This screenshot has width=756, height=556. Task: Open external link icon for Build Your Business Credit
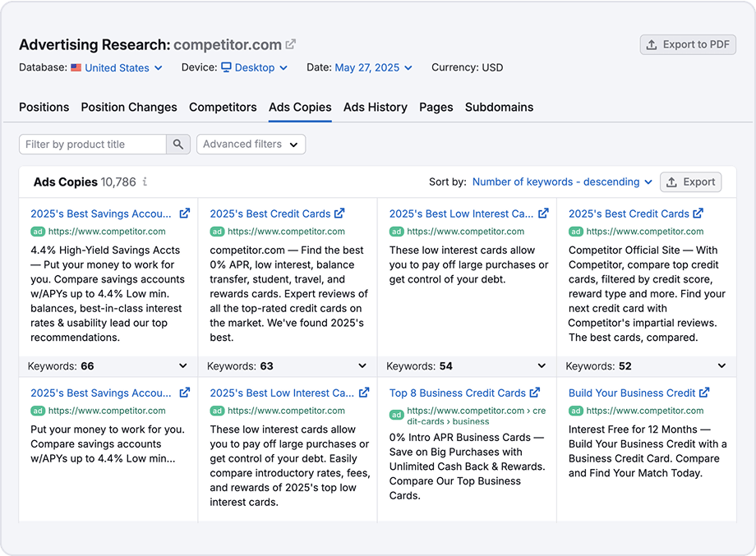pyautogui.click(x=703, y=393)
